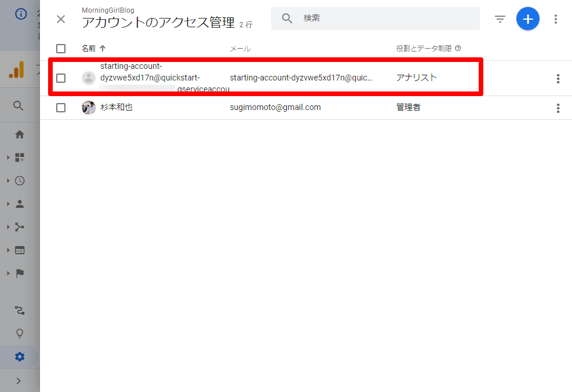Open the conversions flag icon in sidebar

coord(20,273)
